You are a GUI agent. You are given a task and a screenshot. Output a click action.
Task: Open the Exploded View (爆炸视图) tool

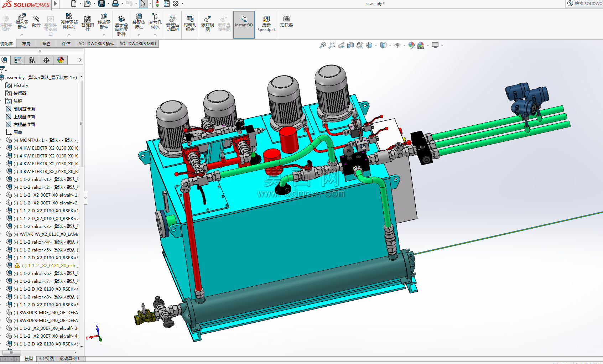click(208, 24)
